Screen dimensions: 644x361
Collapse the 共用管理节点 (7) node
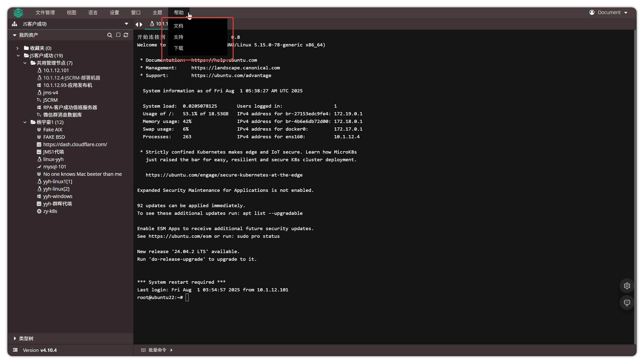click(25, 63)
